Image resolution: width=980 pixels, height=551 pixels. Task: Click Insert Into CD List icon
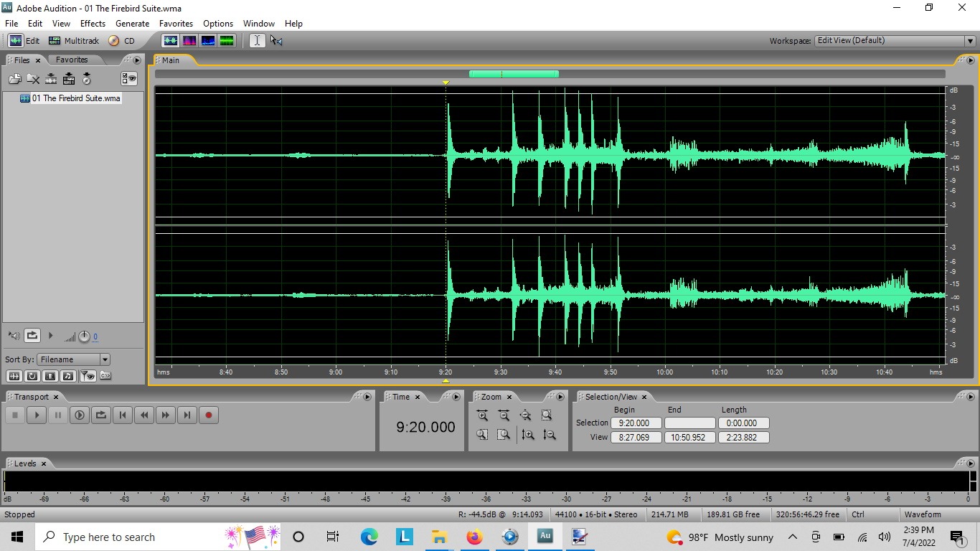[87, 79]
